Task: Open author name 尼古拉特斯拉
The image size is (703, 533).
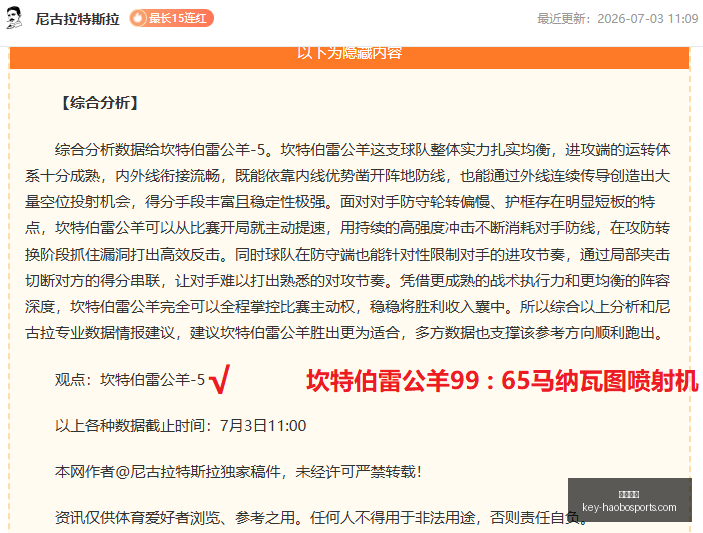Action: (x=78, y=19)
